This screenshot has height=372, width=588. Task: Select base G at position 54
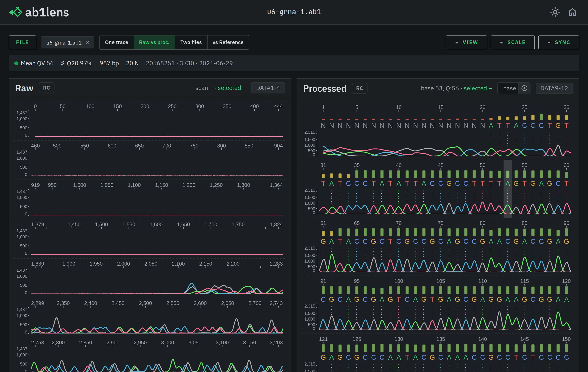(516, 183)
